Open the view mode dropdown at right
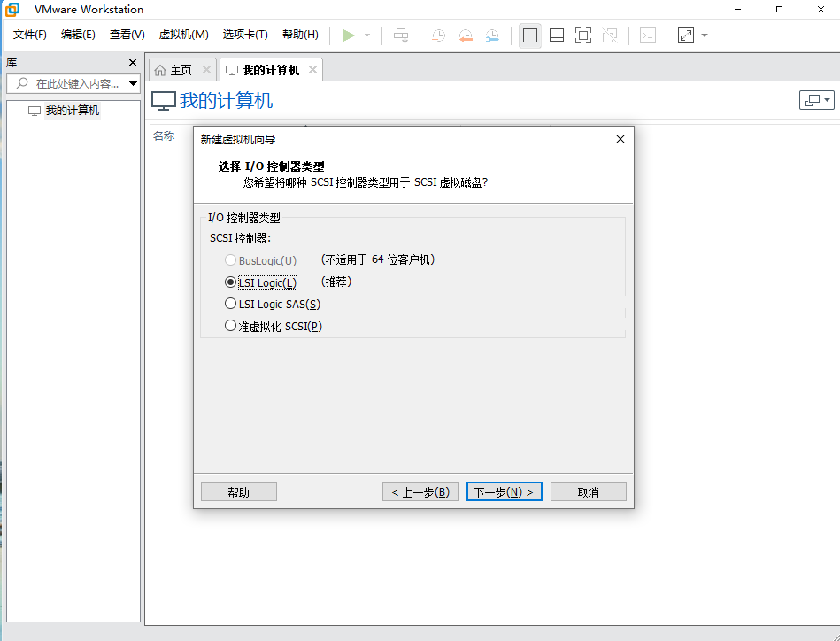This screenshot has height=641, width=840. point(816,100)
